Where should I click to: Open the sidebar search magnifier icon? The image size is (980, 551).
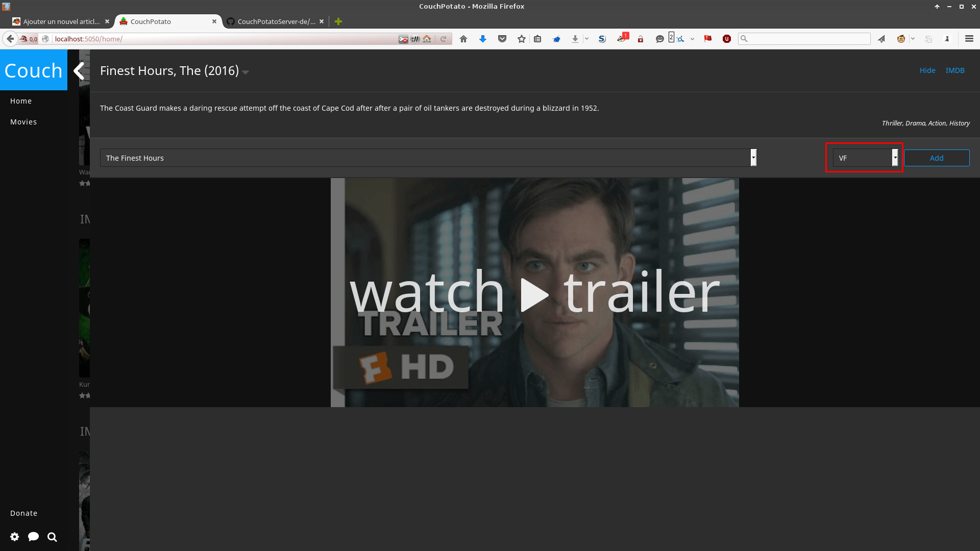[52, 537]
